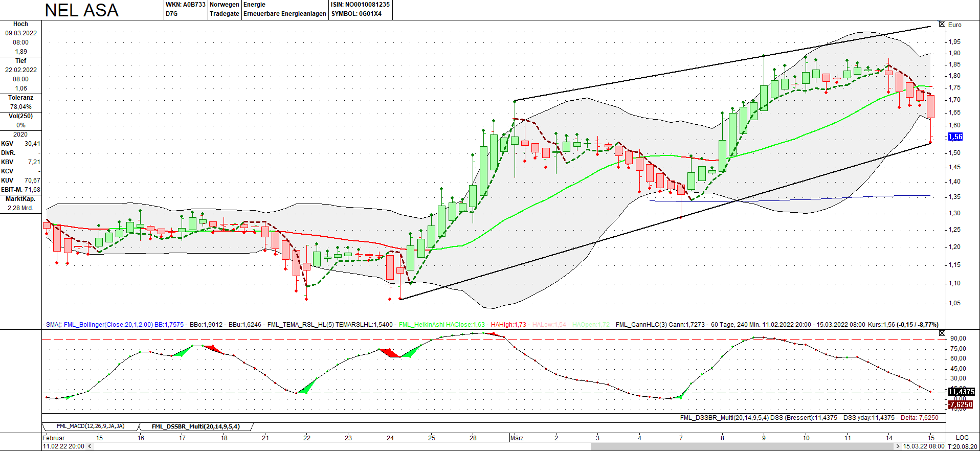
Task: Select the FML_DSSBR_Multi(20,14,9,5,4) tab
Action: [x=195, y=426]
